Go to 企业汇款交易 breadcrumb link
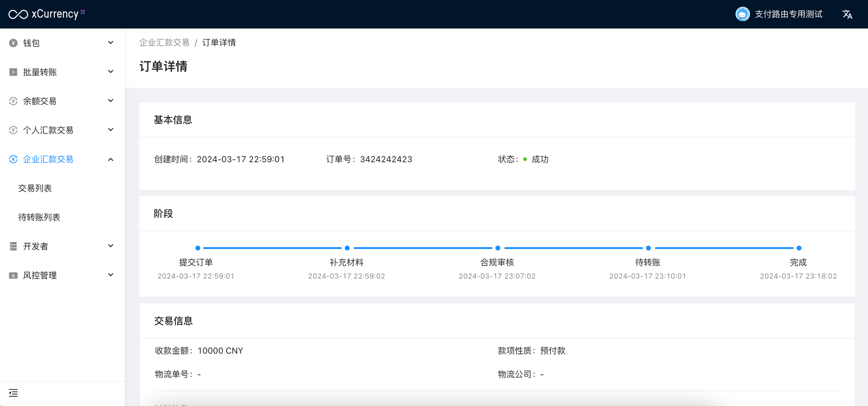868x406 pixels. coord(164,43)
